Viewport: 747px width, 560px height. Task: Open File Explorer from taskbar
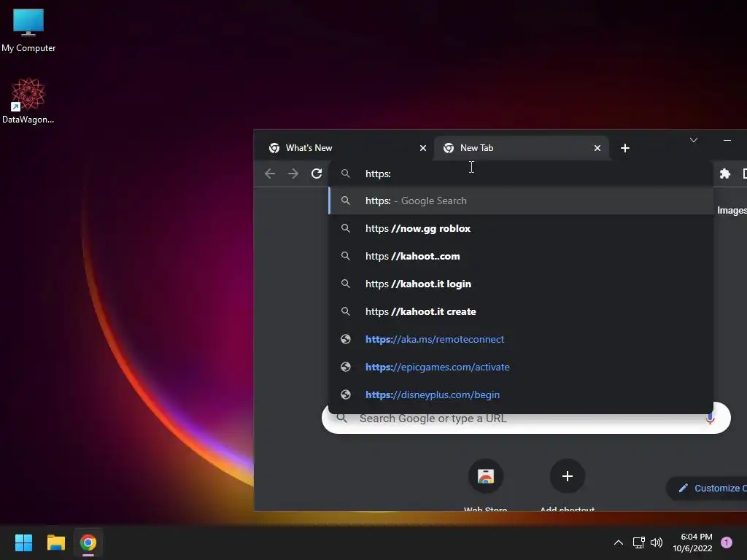pyautogui.click(x=55, y=542)
